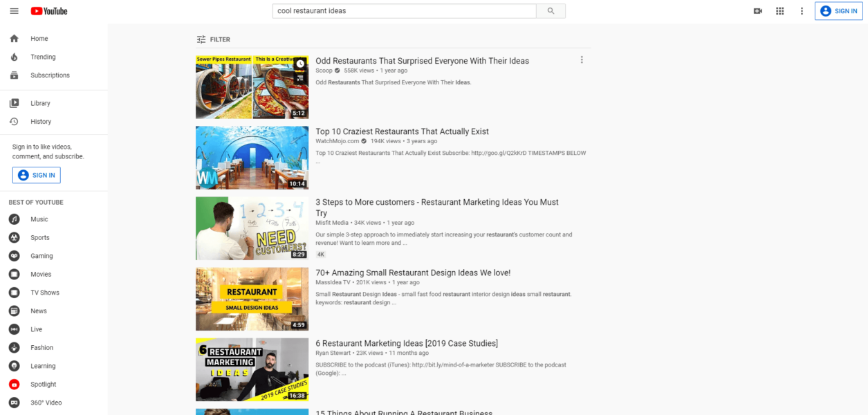Play the 70+ Small Restaurant Design thumbnail
The image size is (868, 415).
pyautogui.click(x=252, y=299)
